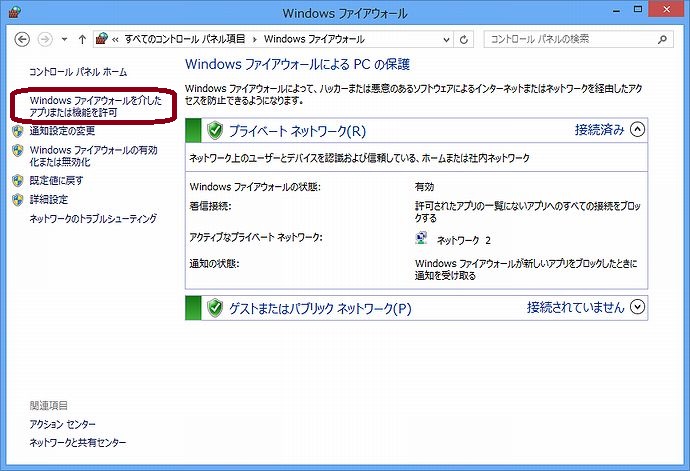This screenshot has width=690, height=471.
Task: Open 通知設定の変更 link
Action: (x=62, y=131)
